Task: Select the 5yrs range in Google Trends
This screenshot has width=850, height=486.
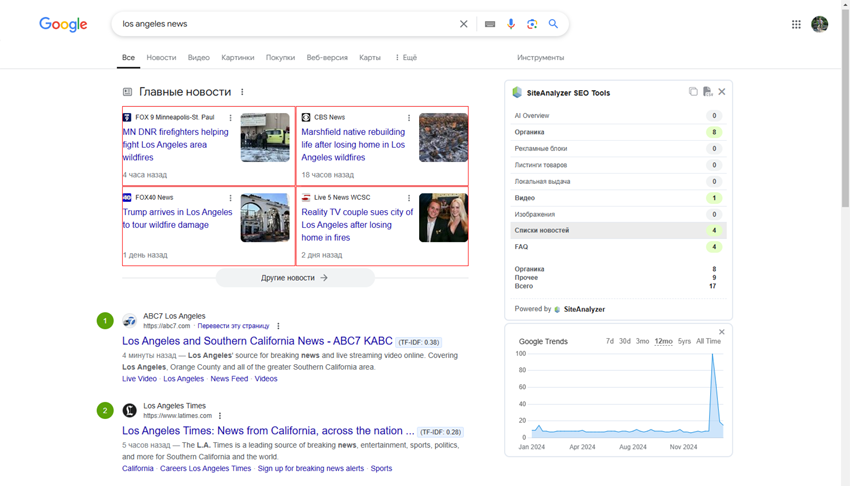Action: (x=684, y=341)
